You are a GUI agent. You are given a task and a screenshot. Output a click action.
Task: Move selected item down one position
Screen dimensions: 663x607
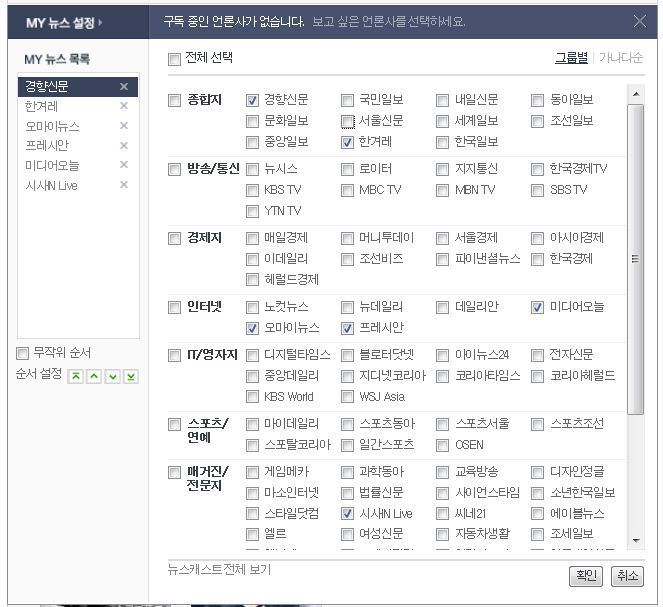click(112, 376)
